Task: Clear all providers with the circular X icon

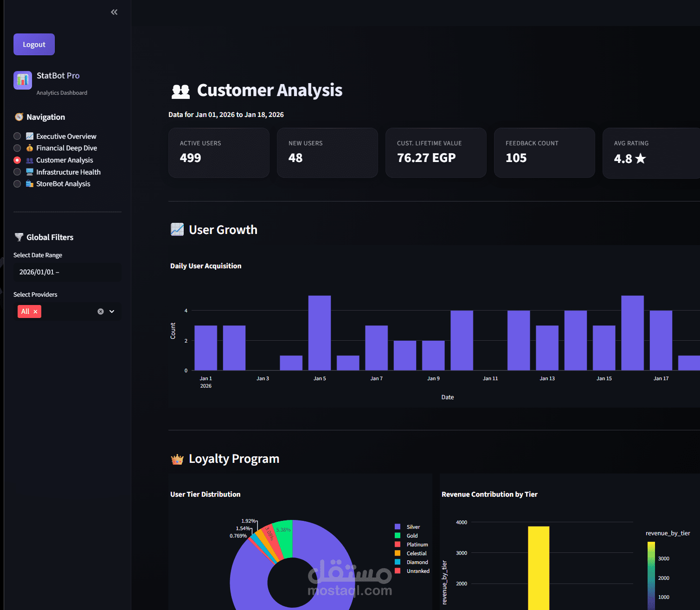Action: pyautogui.click(x=101, y=311)
